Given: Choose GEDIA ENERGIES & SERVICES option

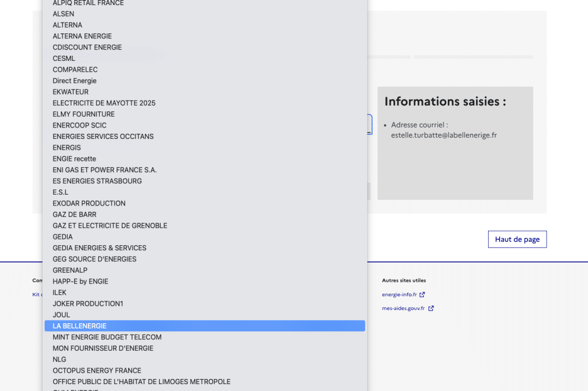Looking at the screenshot, I should pyautogui.click(x=99, y=248).
